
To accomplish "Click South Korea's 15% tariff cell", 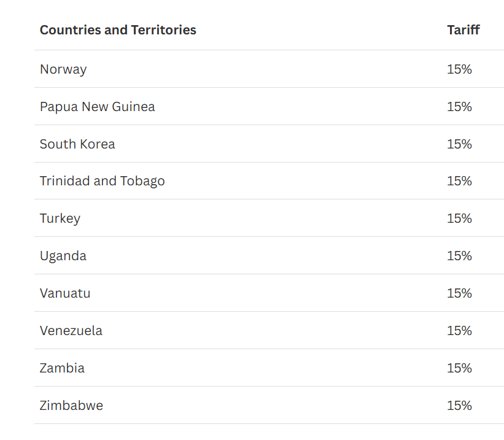I will click(x=459, y=144).
